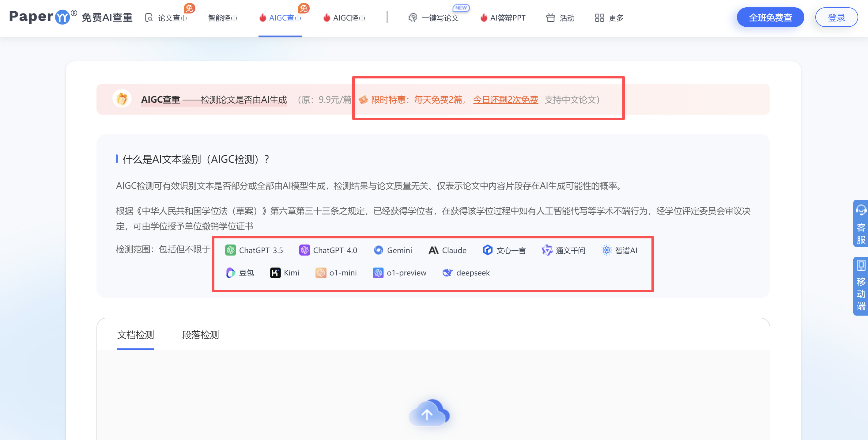Click the 智谱AI icon
The height and width of the screenshot is (440, 868).
click(x=606, y=250)
